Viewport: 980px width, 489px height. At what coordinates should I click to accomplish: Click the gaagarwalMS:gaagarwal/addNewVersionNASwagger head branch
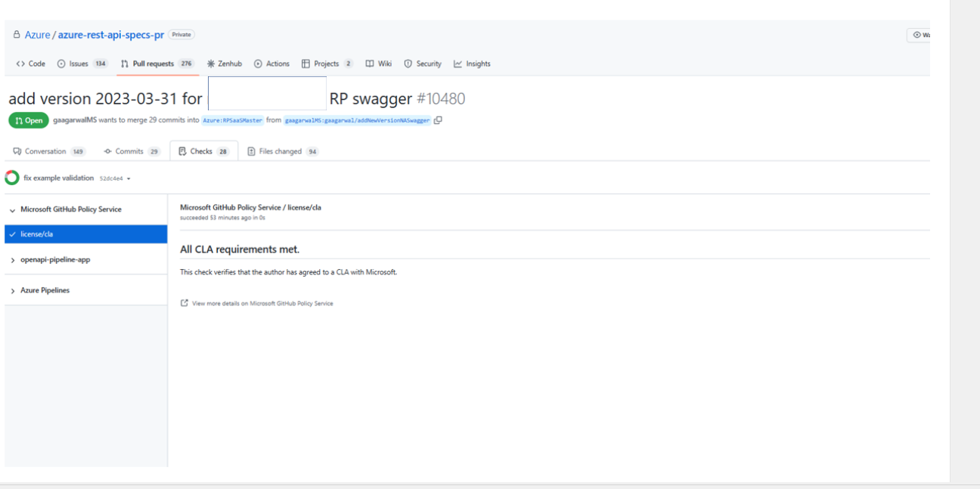pyautogui.click(x=357, y=120)
